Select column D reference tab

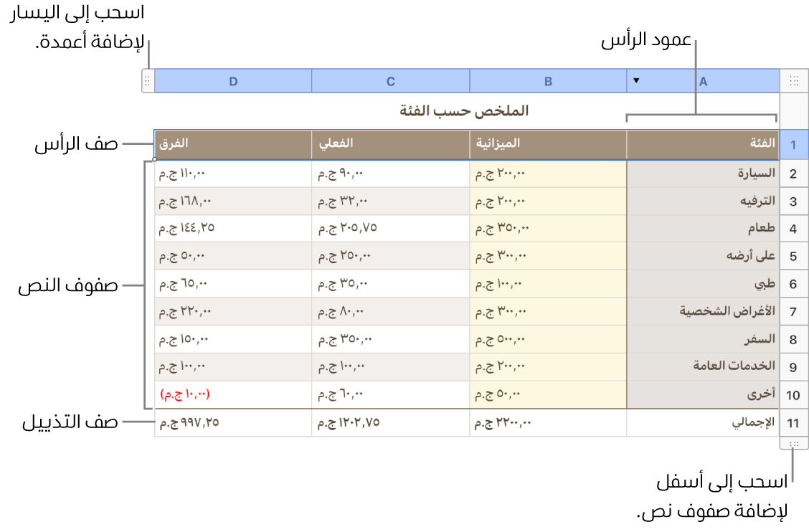pos(232,81)
